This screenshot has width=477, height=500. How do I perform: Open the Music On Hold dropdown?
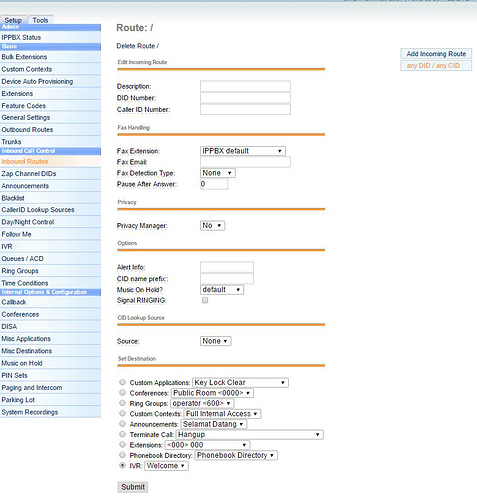tap(222, 290)
